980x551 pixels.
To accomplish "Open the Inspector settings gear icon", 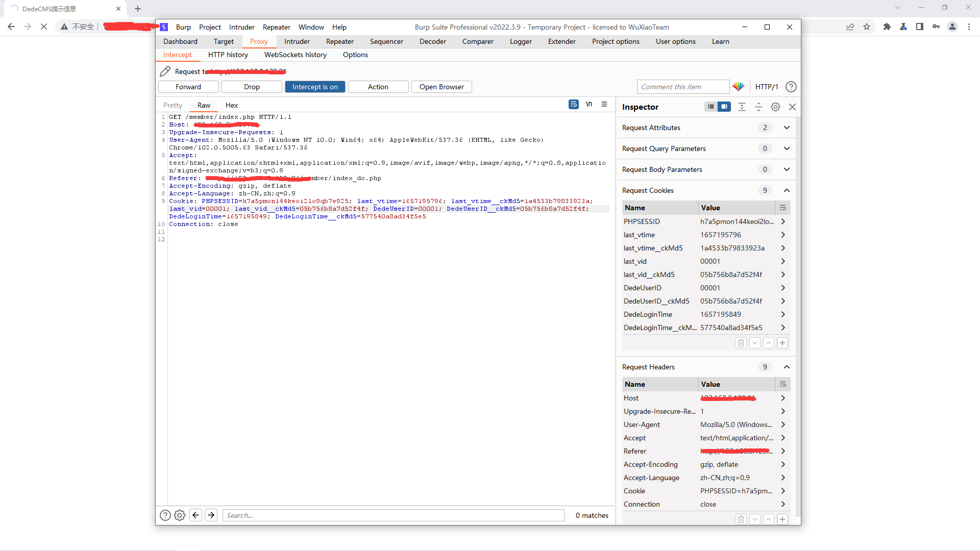I will point(775,107).
